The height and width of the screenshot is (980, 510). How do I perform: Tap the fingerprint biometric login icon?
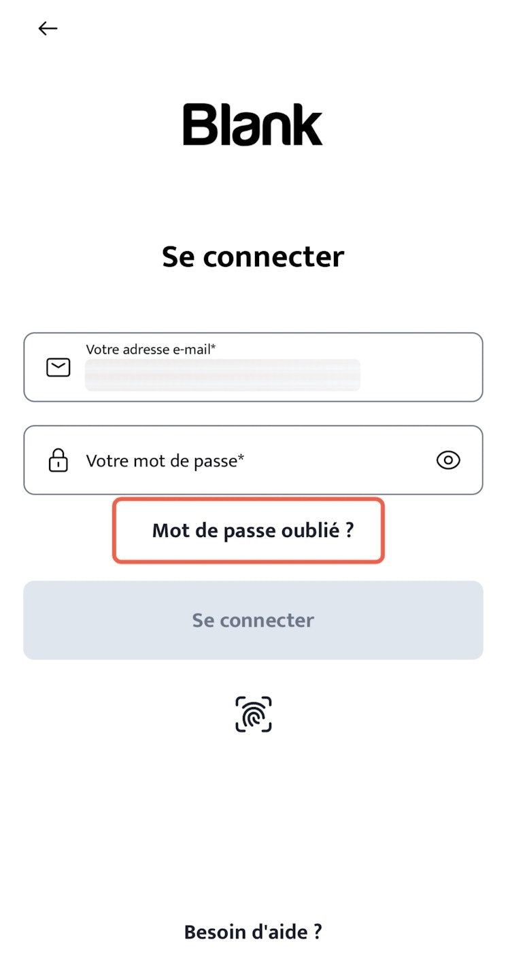click(253, 714)
